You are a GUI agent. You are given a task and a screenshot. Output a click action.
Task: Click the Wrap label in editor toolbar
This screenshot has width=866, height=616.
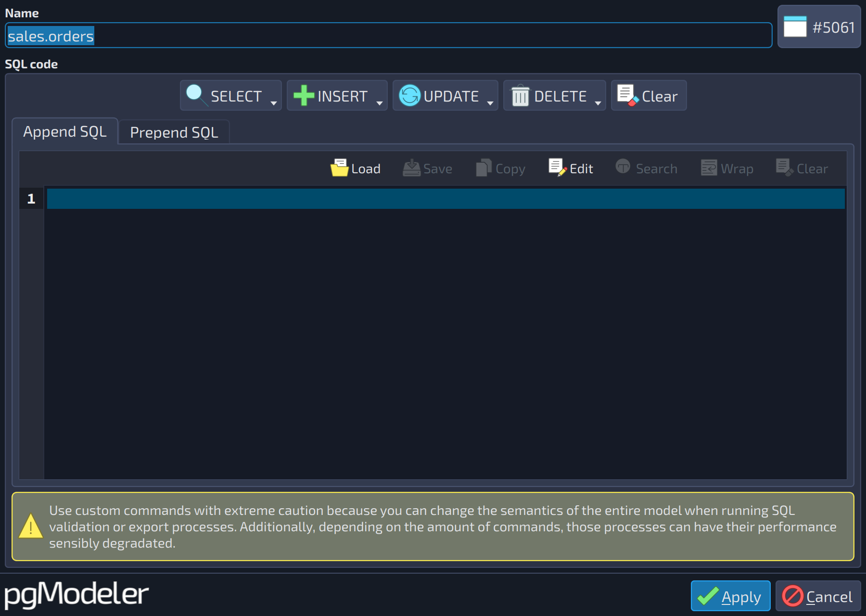click(x=737, y=169)
